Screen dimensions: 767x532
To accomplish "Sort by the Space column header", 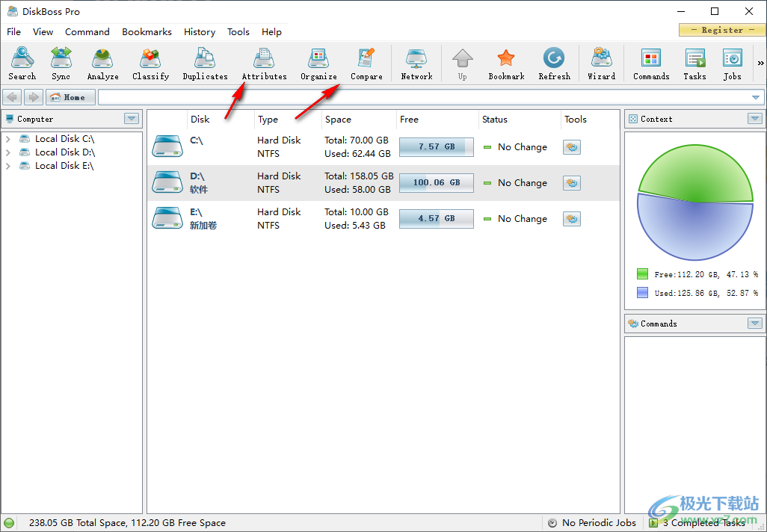I will (x=359, y=120).
